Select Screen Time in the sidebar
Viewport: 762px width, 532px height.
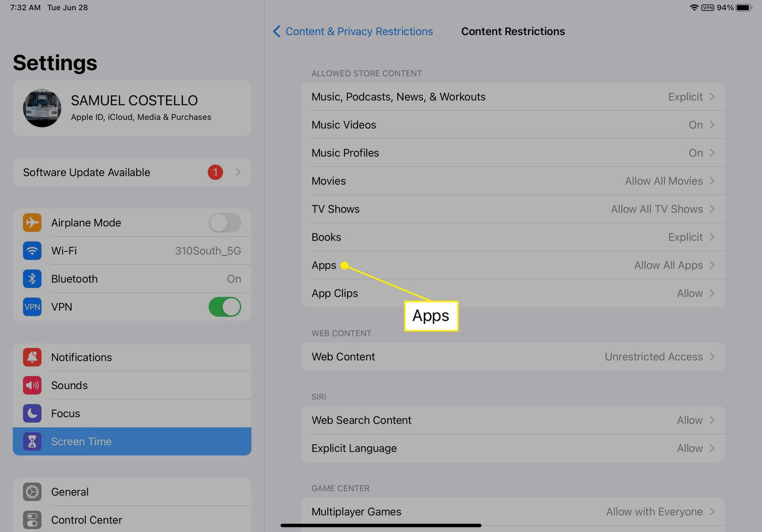coord(132,442)
